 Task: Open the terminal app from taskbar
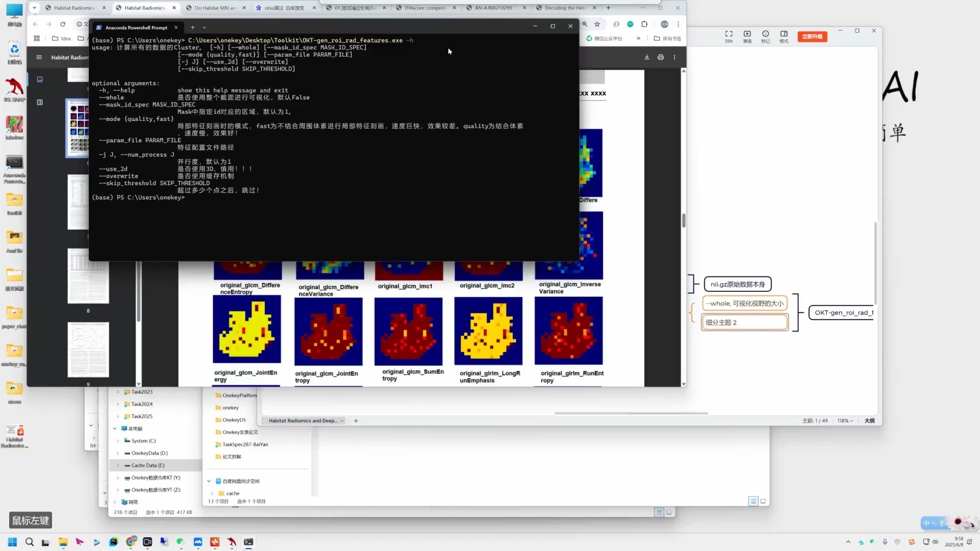pyautogui.click(x=249, y=542)
